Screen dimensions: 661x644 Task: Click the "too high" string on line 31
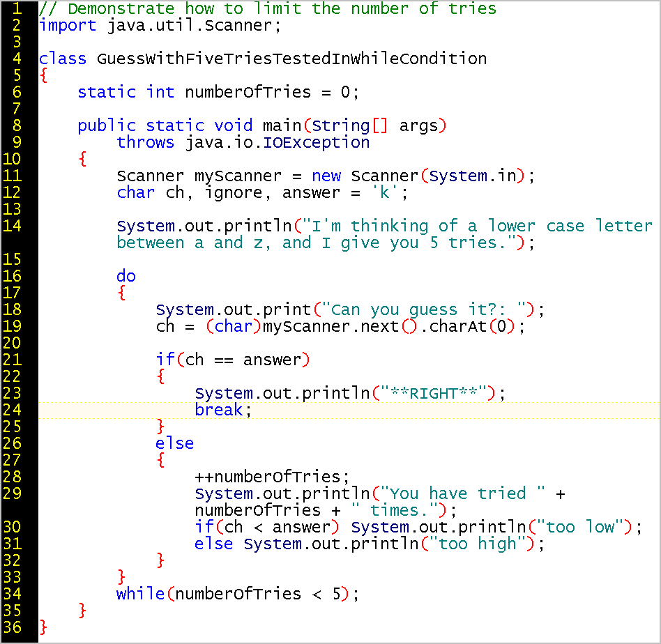click(478, 544)
